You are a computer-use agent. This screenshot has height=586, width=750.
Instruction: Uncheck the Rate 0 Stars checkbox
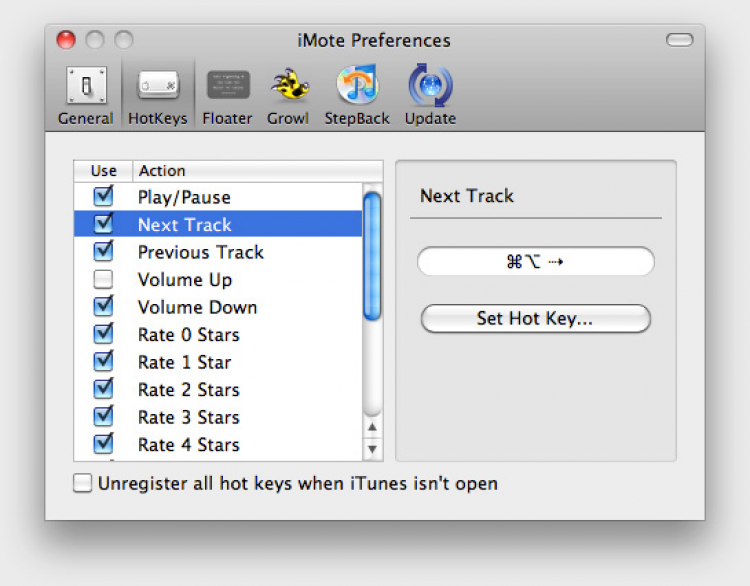point(103,335)
